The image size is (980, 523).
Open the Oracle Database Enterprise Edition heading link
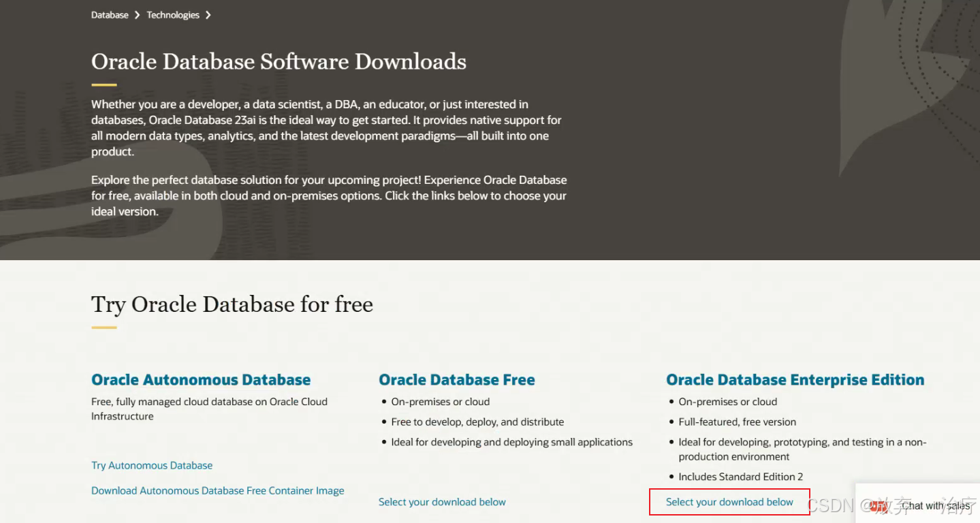coord(795,379)
